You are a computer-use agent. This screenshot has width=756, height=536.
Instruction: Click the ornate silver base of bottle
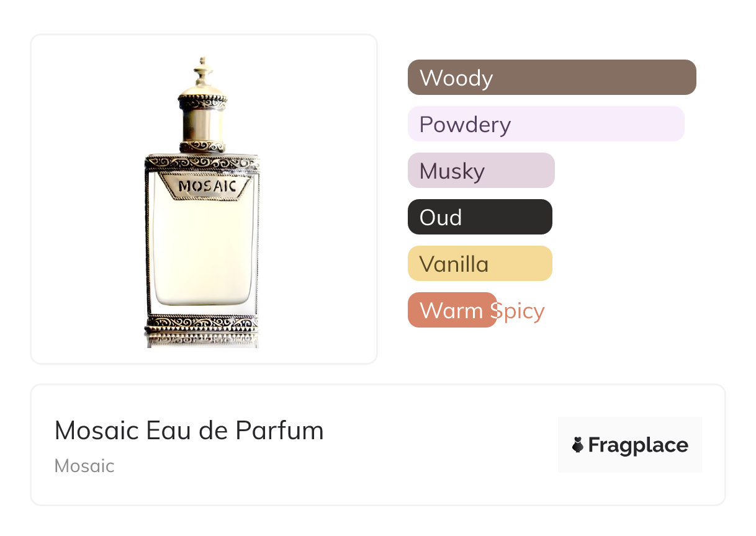[202, 327]
